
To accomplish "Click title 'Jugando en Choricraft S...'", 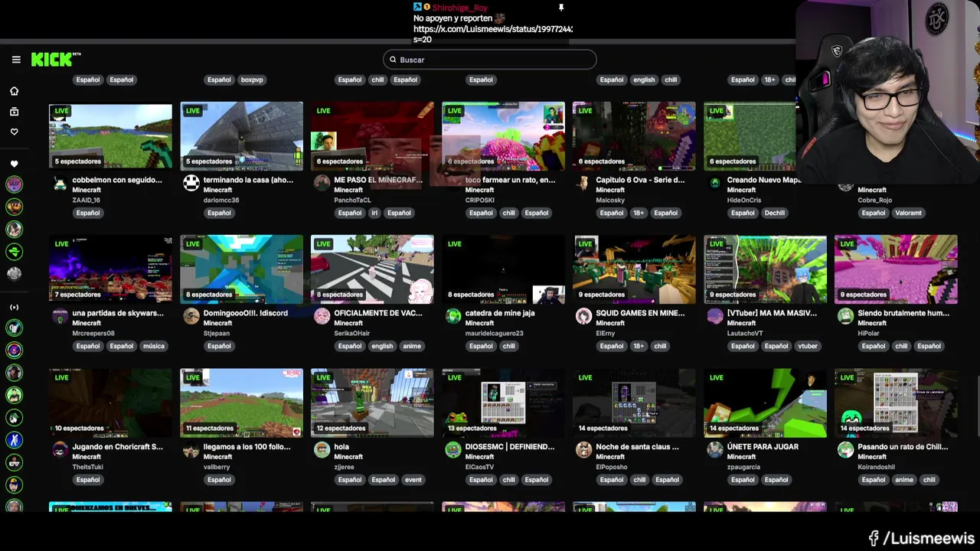I will [x=117, y=447].
